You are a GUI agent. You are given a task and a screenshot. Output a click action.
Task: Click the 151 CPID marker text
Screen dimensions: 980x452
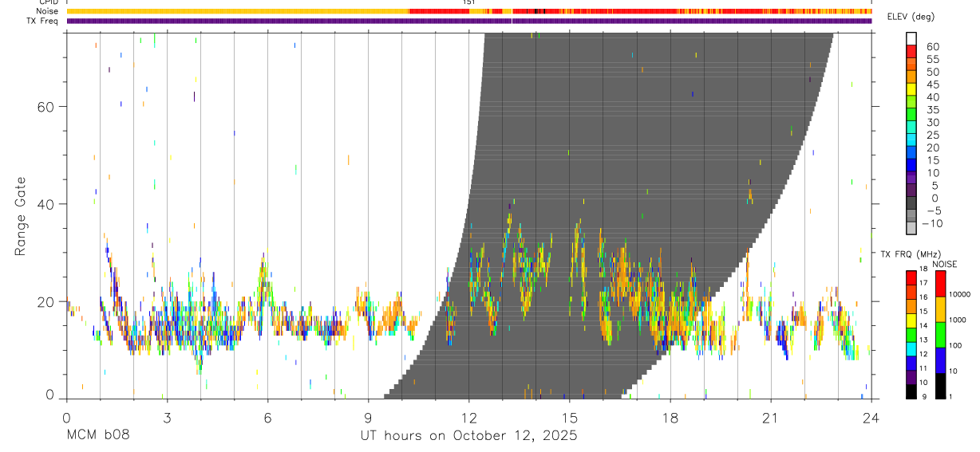point(469,2)
